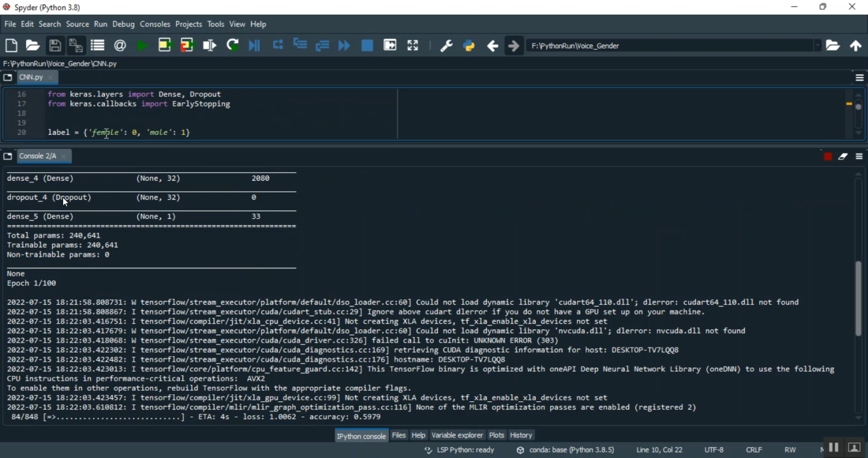Switch to the Plots pane tab

[496, 435]
